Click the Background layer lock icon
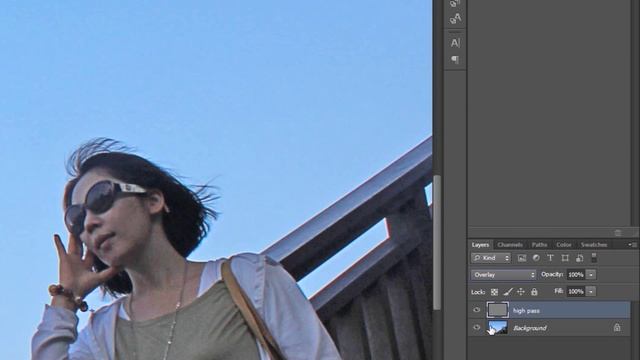 (x=617, y=327)
